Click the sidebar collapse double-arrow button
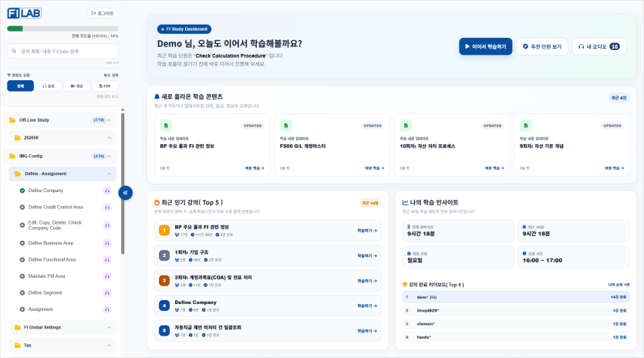644x358 pixels. point(125,192)
